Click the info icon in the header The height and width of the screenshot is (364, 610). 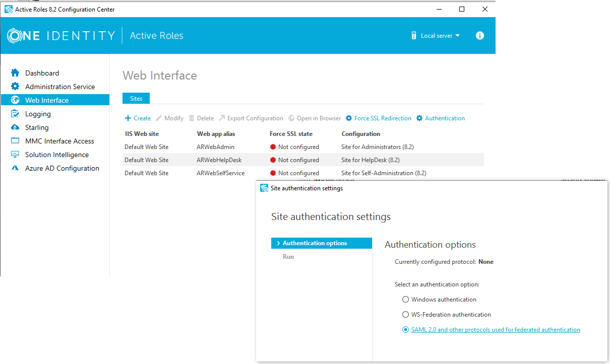pos(480,36)
